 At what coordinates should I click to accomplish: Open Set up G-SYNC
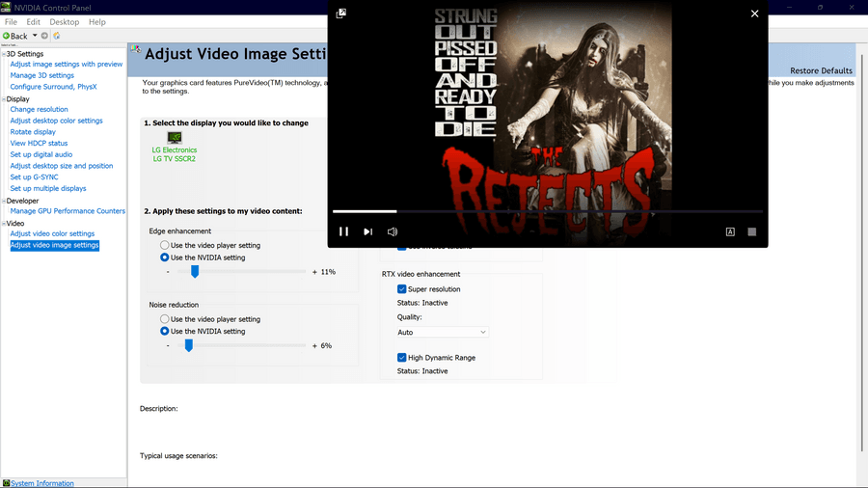tap(34, 177)
